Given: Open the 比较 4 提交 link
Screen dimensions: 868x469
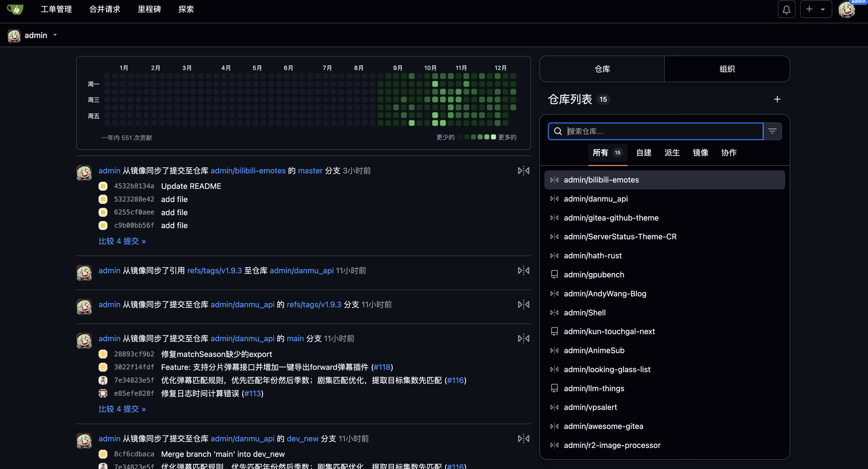Looking at the screenshot, I should tap(122, 241).
